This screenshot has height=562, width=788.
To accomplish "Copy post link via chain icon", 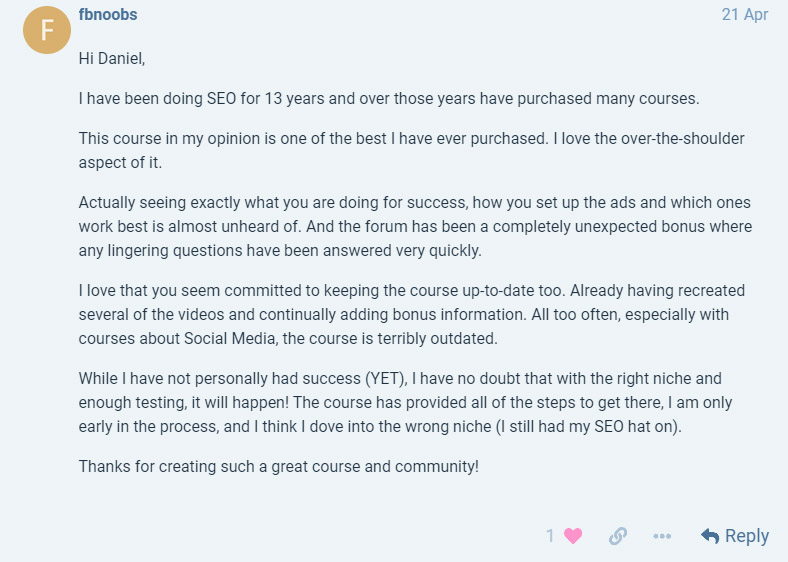I will [618, 536].
